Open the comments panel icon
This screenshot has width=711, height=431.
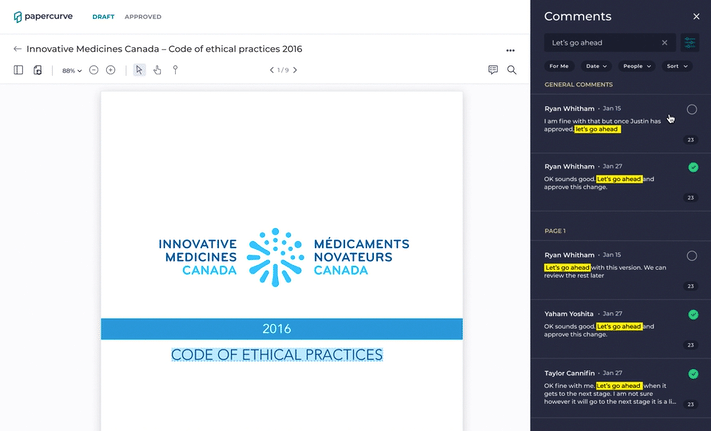point(493,69)
